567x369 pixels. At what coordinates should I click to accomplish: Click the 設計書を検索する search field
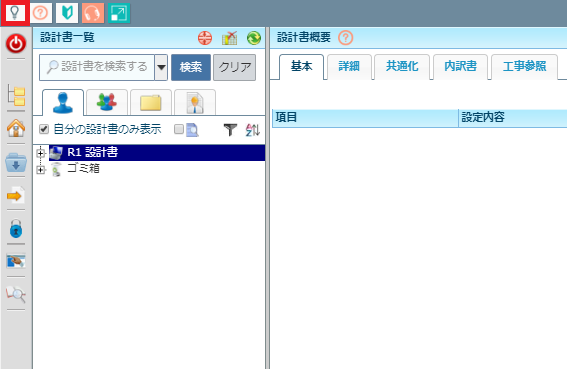(97, 67)
